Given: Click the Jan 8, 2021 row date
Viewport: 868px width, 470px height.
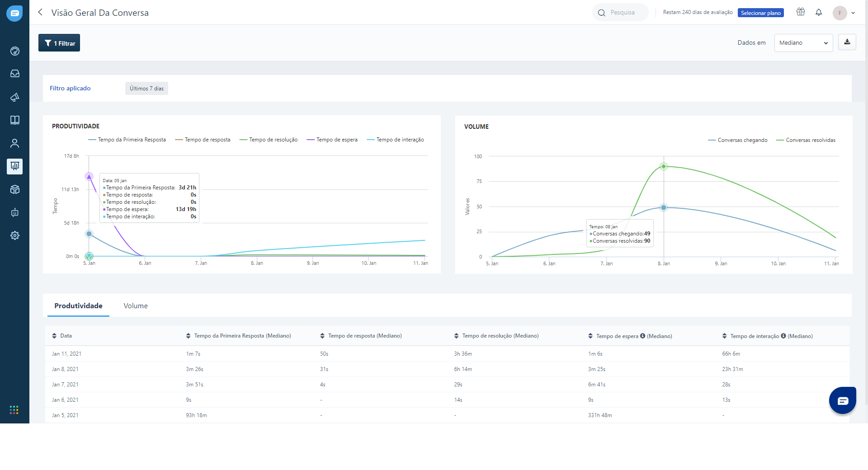Looking at the screenshot, I should [x=65, y=369].
